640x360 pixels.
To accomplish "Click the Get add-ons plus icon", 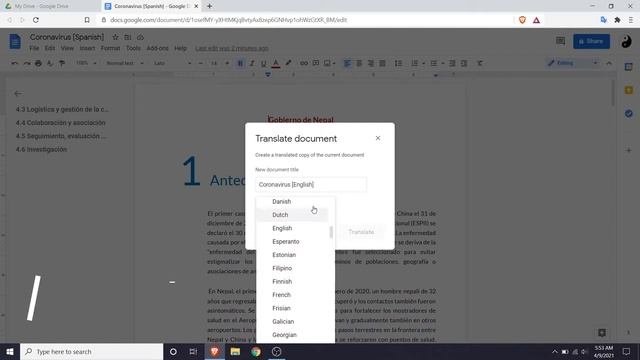I will coord(629,151).
